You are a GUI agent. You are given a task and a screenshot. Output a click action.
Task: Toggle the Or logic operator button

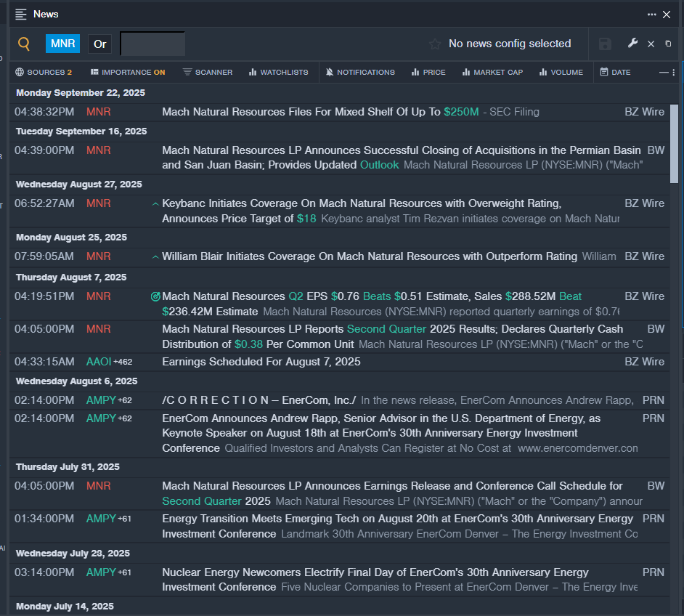(100, 44)
